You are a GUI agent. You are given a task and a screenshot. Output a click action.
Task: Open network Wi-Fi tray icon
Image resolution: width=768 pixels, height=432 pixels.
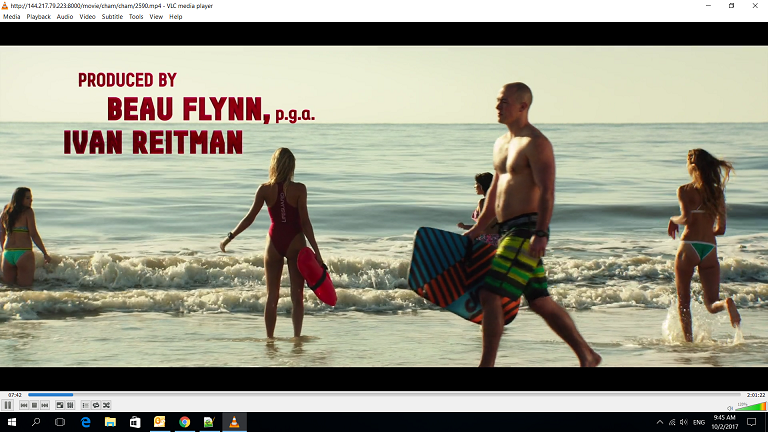(x=672, y=422)
